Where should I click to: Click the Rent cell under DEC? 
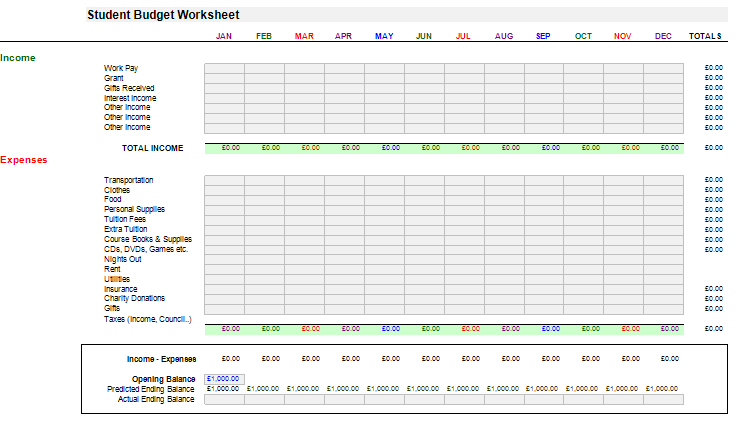click(x=664, y=269)
